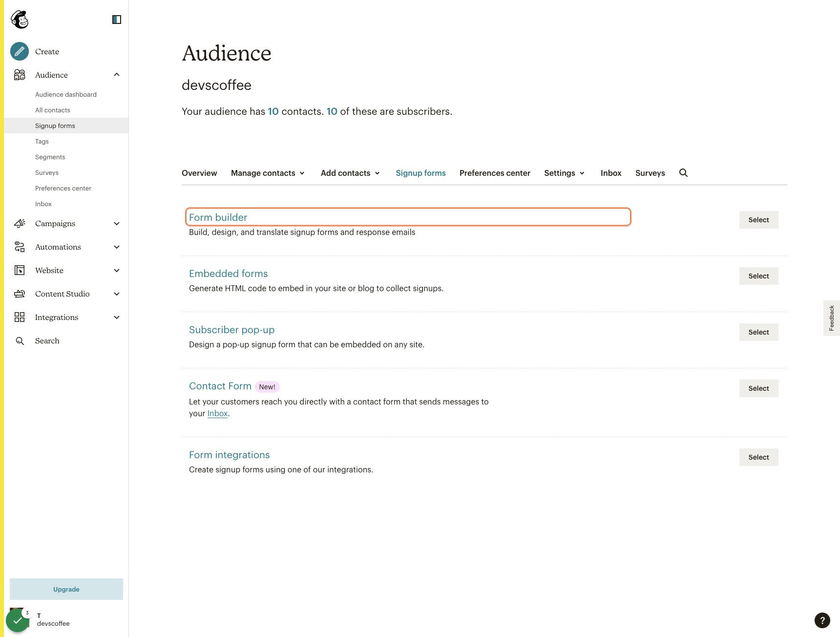
Task: Switch to the Surveys tab
Action: (x=650, y=173)
